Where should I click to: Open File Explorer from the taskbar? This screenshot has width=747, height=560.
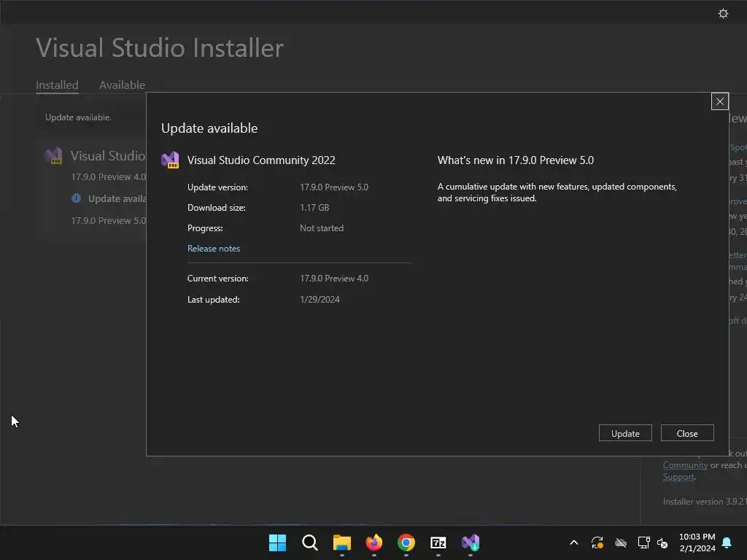341,542
